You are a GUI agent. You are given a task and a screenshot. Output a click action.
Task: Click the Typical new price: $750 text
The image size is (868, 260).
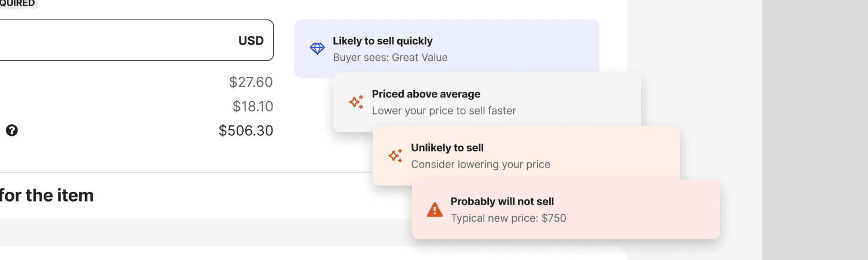pos(508,218)
